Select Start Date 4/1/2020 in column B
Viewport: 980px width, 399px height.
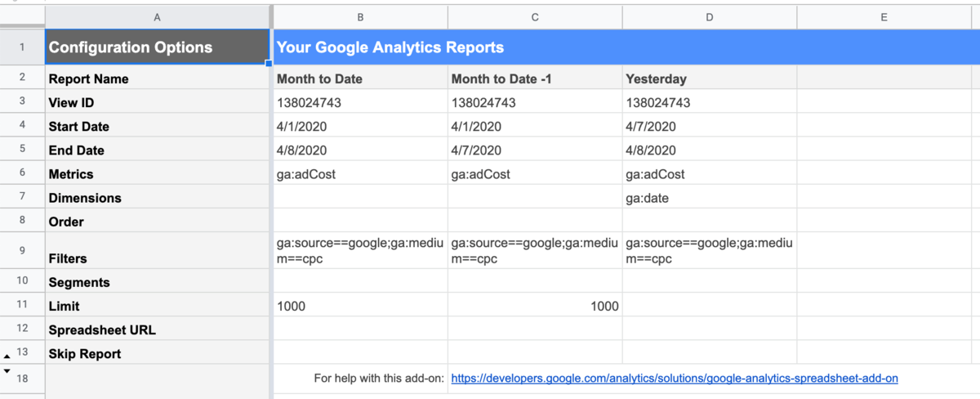pyautogui.click(x=360, y=126)
